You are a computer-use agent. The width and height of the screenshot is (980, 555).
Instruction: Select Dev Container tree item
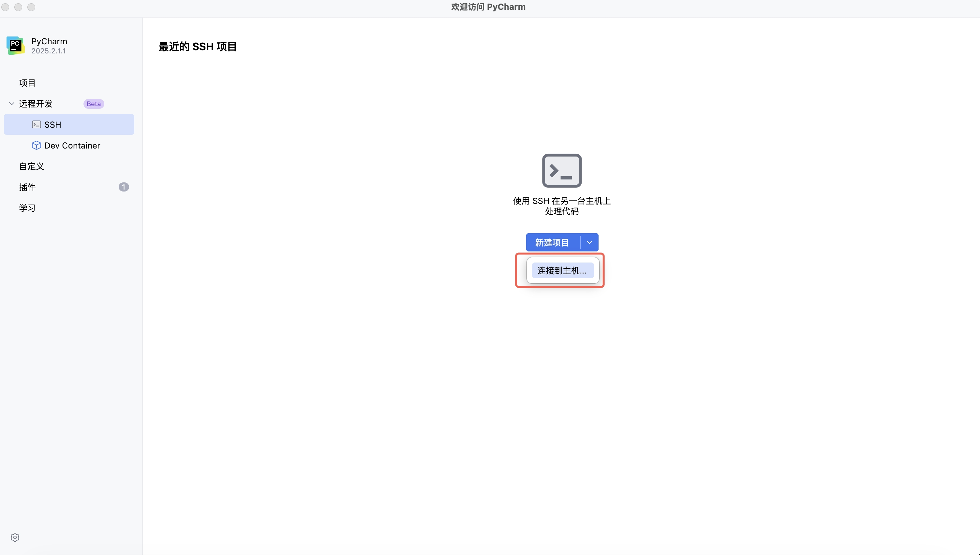[72, 145]
